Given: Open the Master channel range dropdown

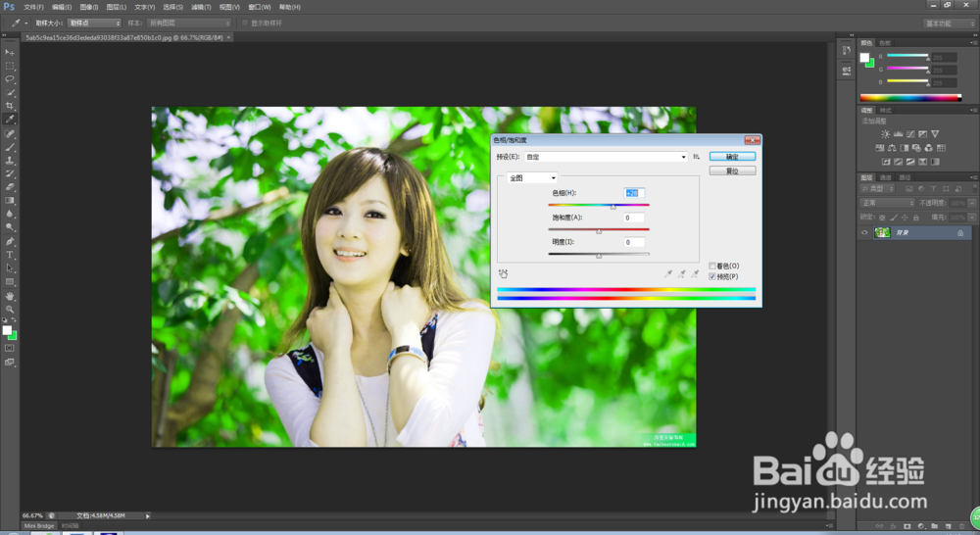Looking at the screenshot, I should click(x=531, y=178).
